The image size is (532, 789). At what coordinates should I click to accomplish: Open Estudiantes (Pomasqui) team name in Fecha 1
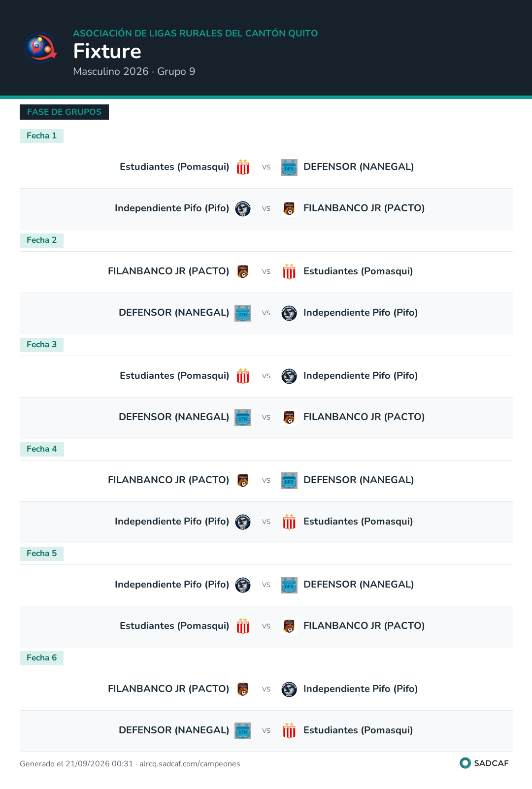[174, 167]
